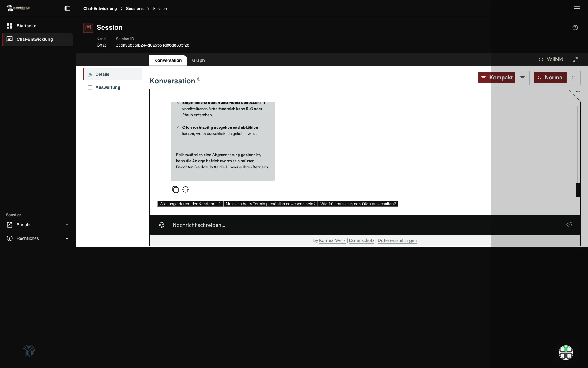This screenshot has height=368, width=588.
Task: Click the filter-add icon next to Kompakt
Action: (523, 78)
